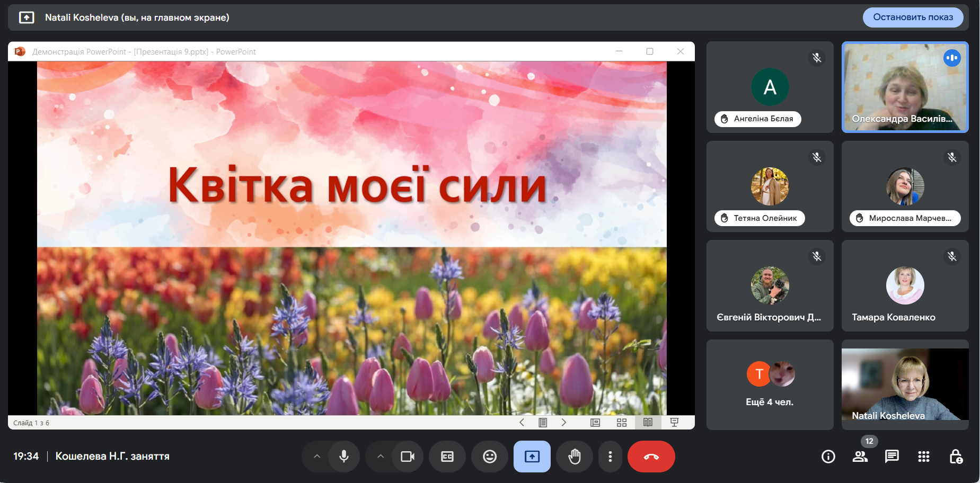Send a reaction with the emoji icon
The image size is (980, 483).
(490, 457)
